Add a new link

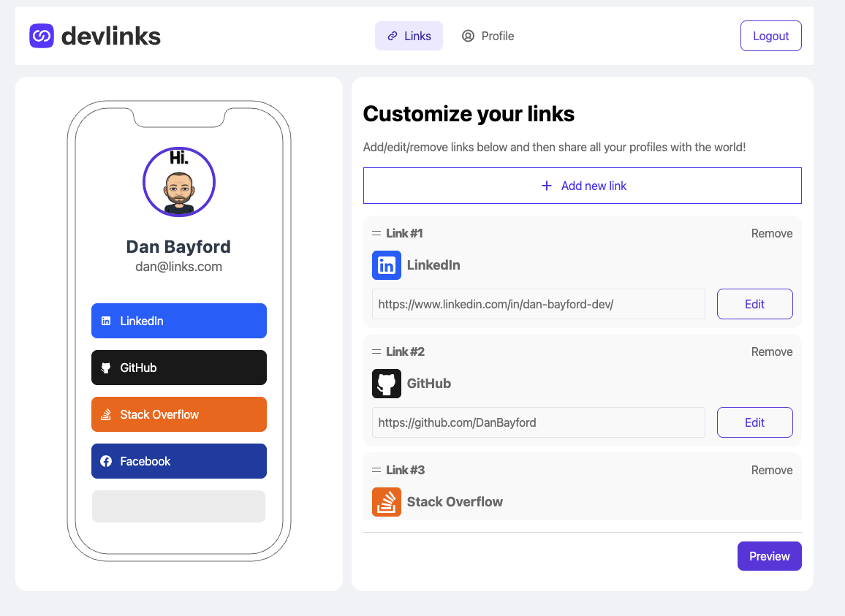click(x=582, y=186)
